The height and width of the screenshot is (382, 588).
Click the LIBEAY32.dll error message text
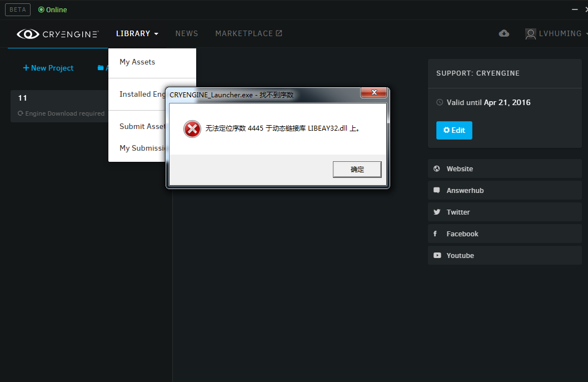[x=283, y=128]
